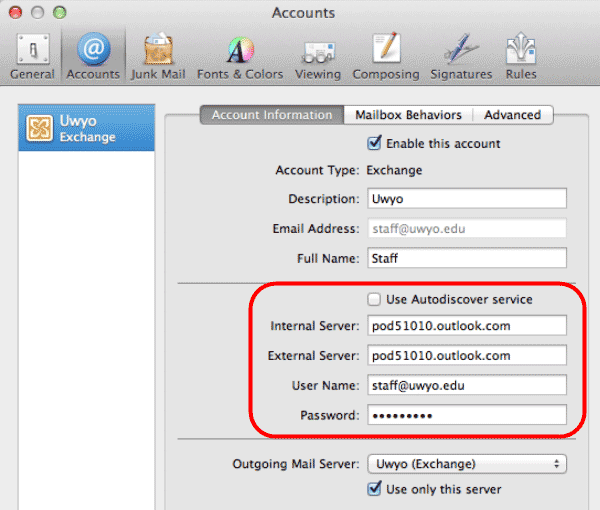Click into the Password field
This screenshot has height=510, width=600.
coord(467,415)
